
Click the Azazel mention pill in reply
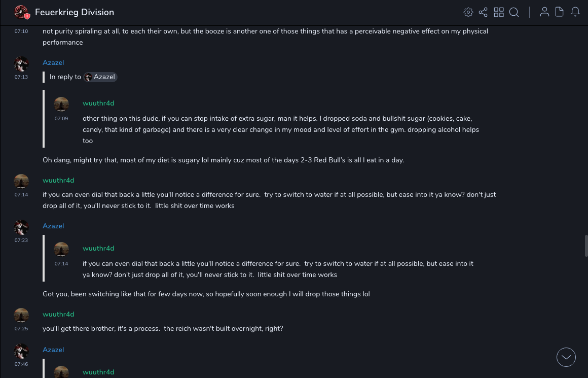coord(100,77)
